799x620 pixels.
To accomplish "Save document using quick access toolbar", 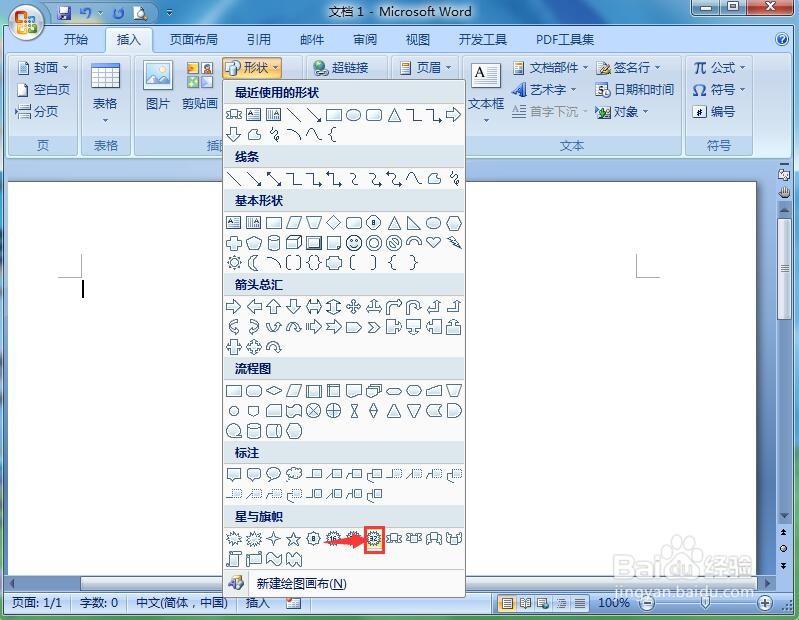I will pos(64,13).
